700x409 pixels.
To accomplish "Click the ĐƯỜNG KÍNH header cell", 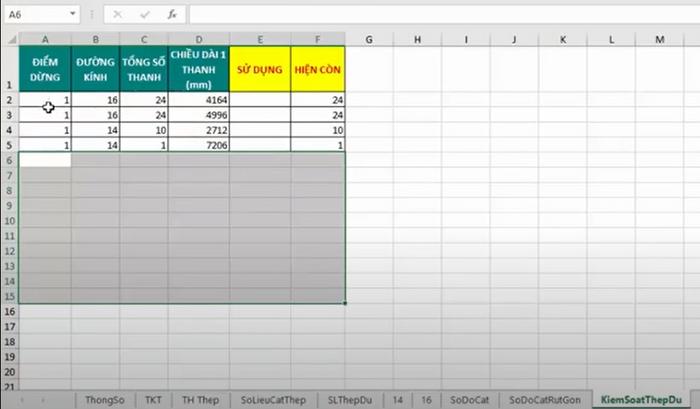I will click(x=95, y=69).
